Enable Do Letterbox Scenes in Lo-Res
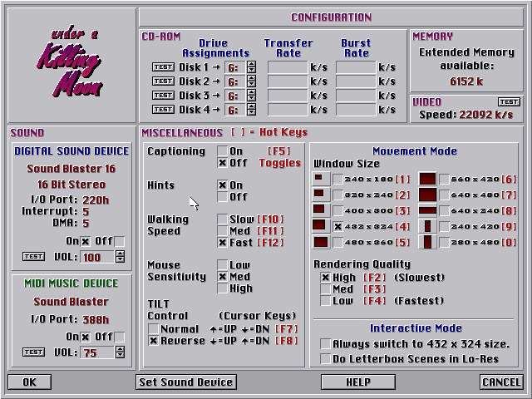532x399 pixels. click(325, 358)
